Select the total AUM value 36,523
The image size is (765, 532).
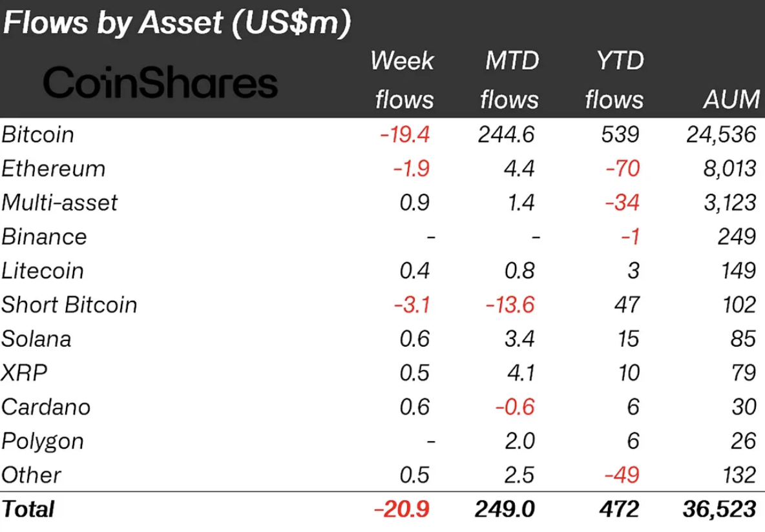pyautogui.click(x=718, y=509)
